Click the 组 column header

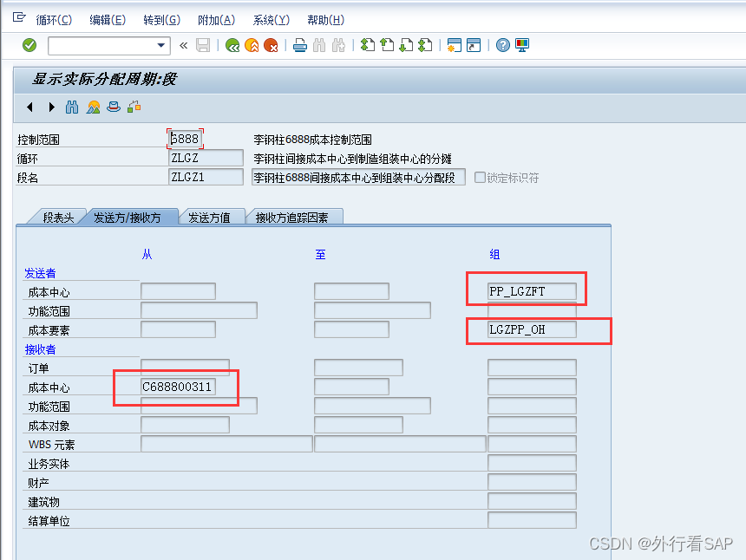[x=494, y=254]
